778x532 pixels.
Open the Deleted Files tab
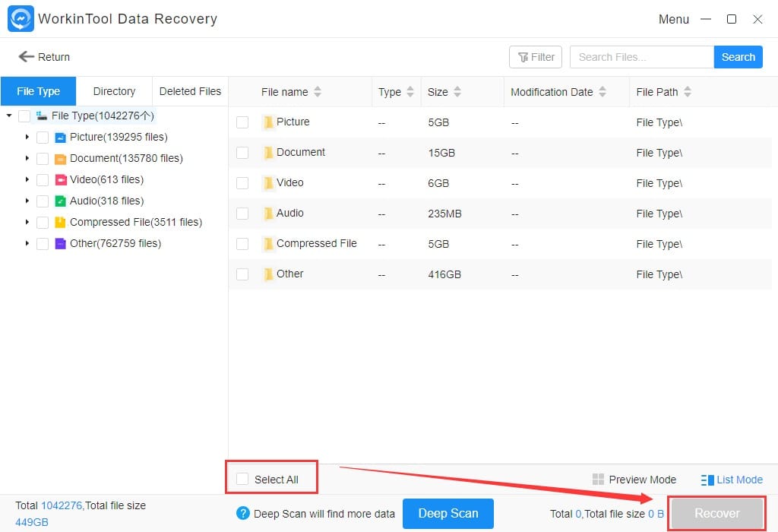(190, 91)
